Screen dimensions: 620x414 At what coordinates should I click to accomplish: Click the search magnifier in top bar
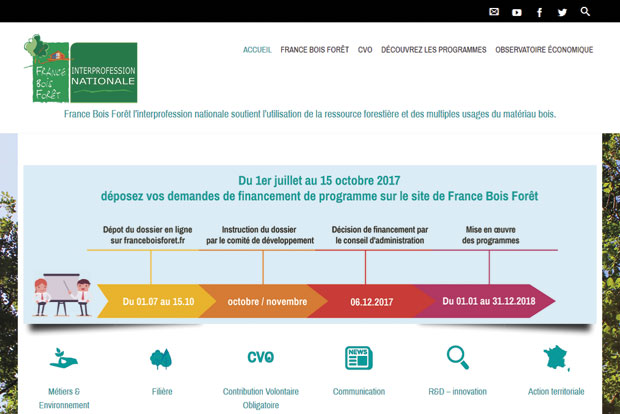pyautogui.click(x=585, y=11)
